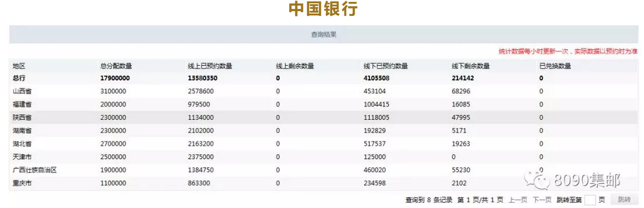Image resolution: width=644 pixels, height=208 pixels.
Task: Click 湖南省 offline reserved 192829
Action: (374, 130)
